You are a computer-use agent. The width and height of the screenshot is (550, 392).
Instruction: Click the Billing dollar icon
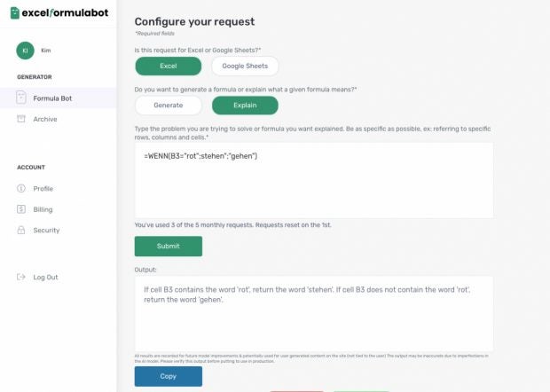pyautogui.click(x=22, y=209)
